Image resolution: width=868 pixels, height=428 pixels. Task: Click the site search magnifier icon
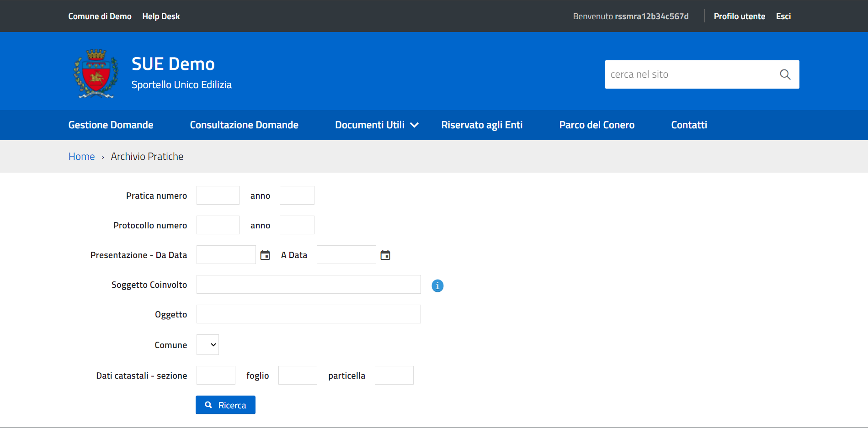click(785, 74)
